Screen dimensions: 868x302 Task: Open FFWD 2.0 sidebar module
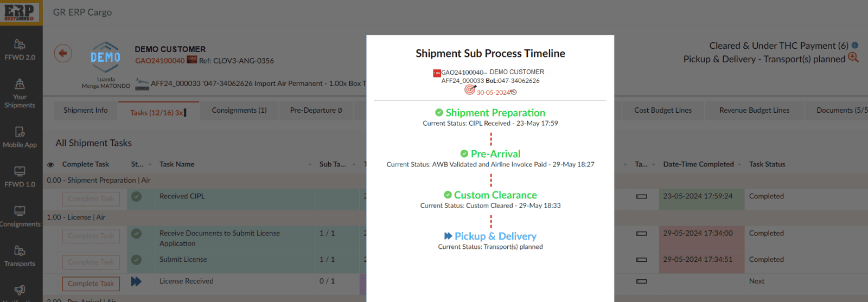(x=20, y=50)
